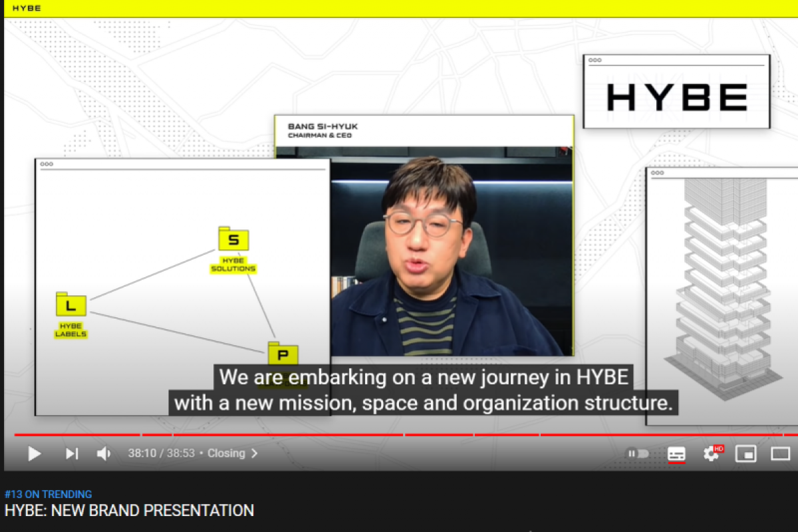Turn off subtitles using the captions button
The image size is (798, 532).
pyautogui.click(x=676, y=454)
